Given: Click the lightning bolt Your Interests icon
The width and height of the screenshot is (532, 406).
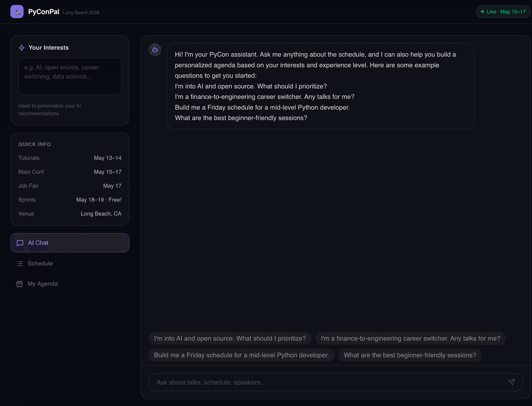Looking at the screenshot, I should tap(22, 48).
